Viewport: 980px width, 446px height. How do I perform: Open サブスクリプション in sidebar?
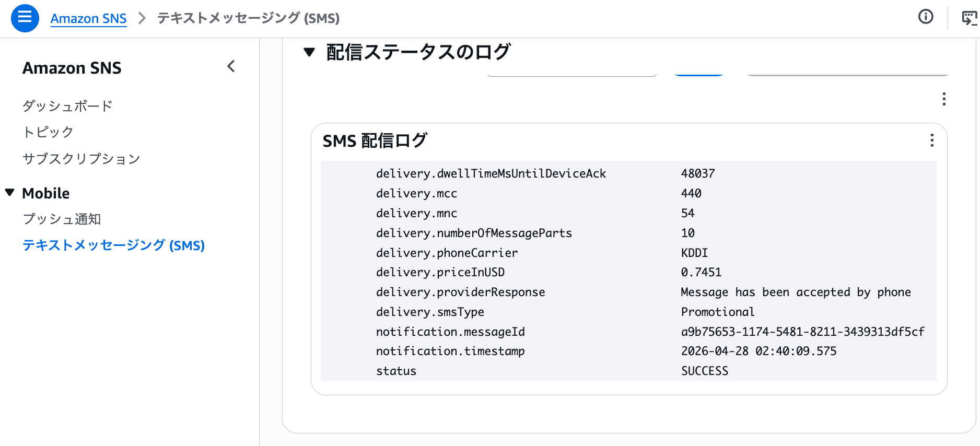tap(81, 159)
